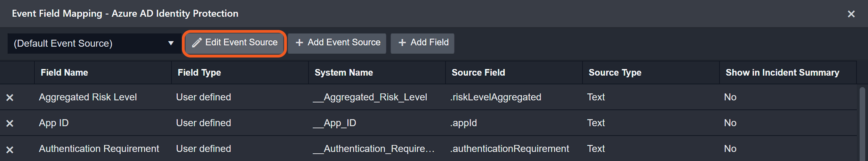Select the .riskLevelAggregated source field cell
Image resolution: width=868 pixels, height=161 pixels.
click(496, 97)
